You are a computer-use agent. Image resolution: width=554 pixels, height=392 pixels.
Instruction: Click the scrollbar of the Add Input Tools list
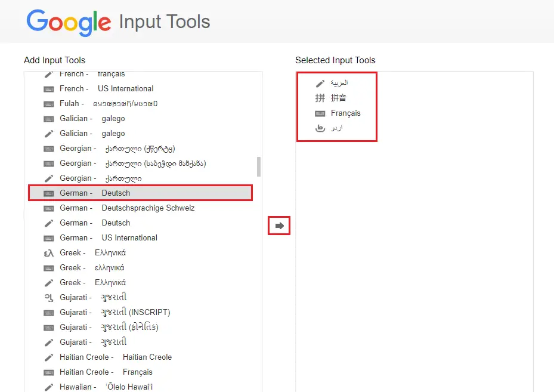point(258,167)
